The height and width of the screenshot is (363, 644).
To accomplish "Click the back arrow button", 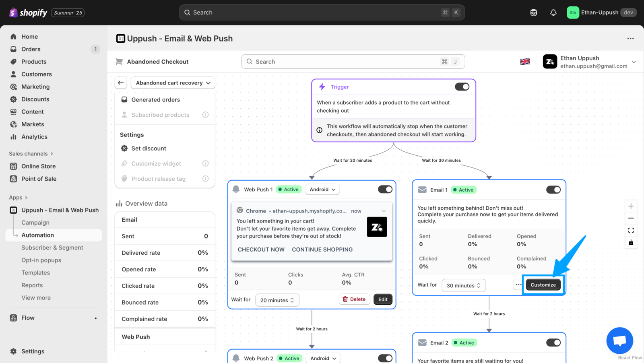I will tap(121, 83).
